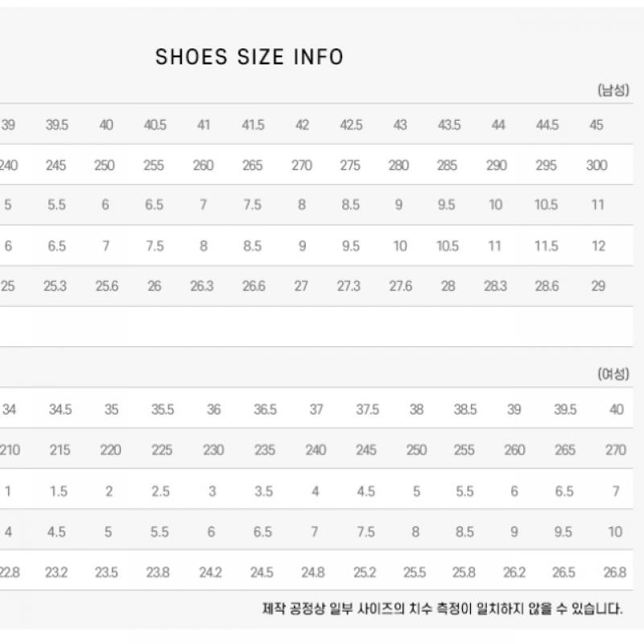Select the 36.5 size in women's table

coord(265,410)
